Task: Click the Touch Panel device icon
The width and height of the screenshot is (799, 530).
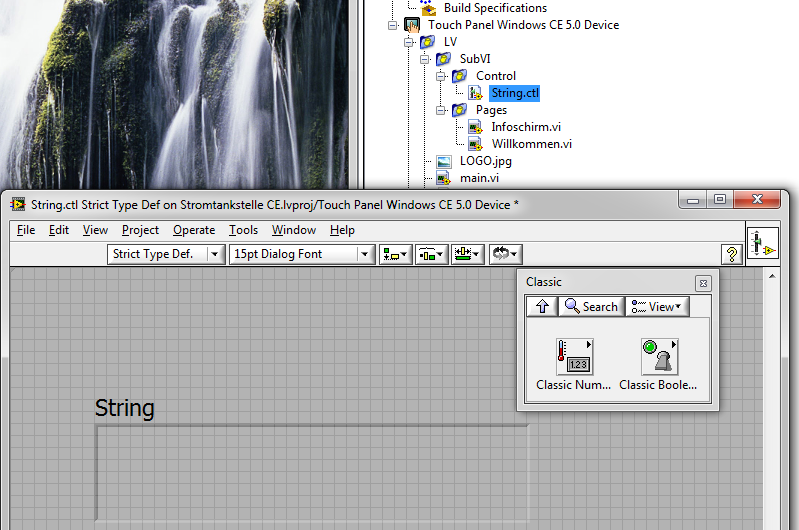Action: pos(412,24)
